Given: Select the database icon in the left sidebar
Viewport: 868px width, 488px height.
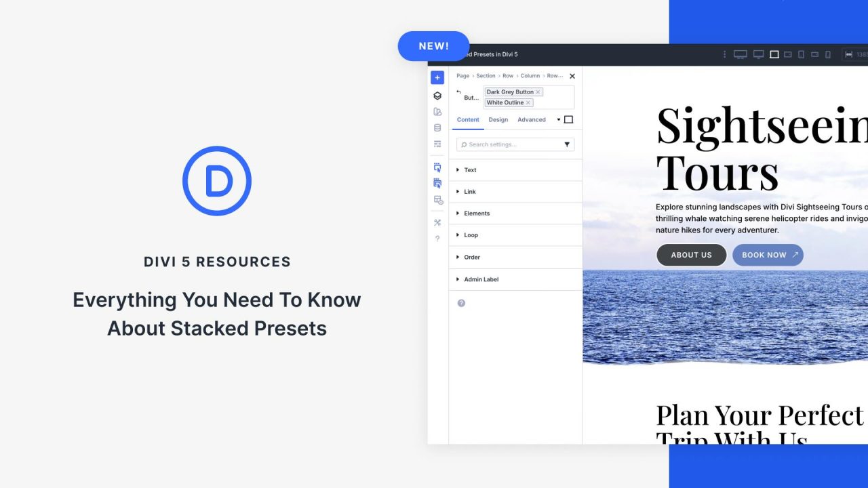Looking at the screenshot, I should click(x=437, y=127).
